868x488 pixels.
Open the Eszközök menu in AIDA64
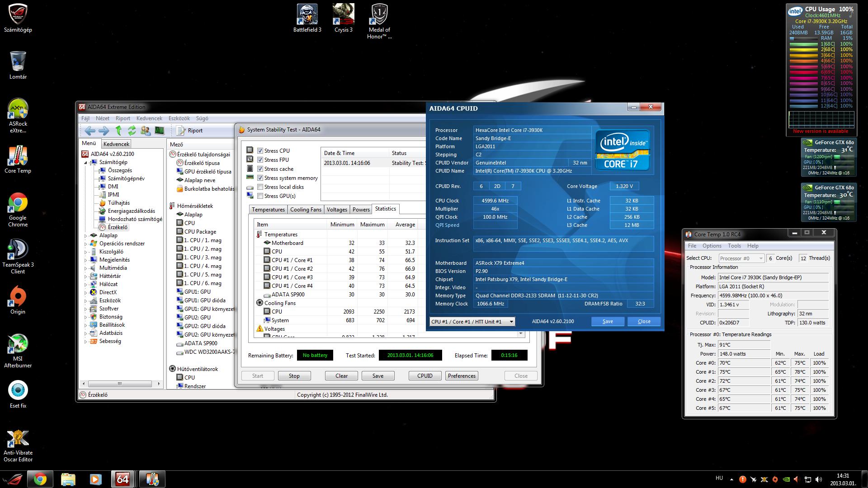click(x=179, y=118)
